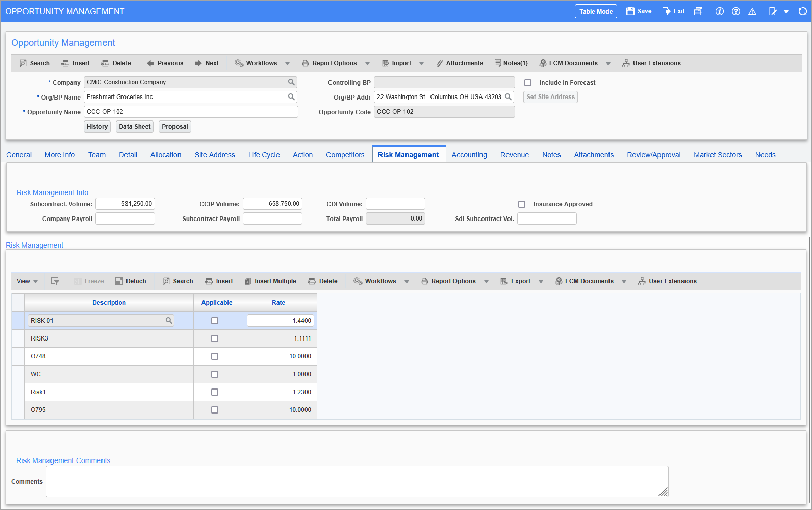Screen dimensions: 812x510
Task: Click the query-by-example icon next to View
Action: coord(55,281)
